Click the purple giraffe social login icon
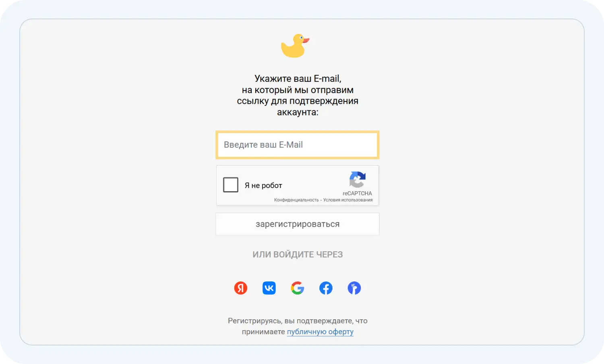 [354, 288]
